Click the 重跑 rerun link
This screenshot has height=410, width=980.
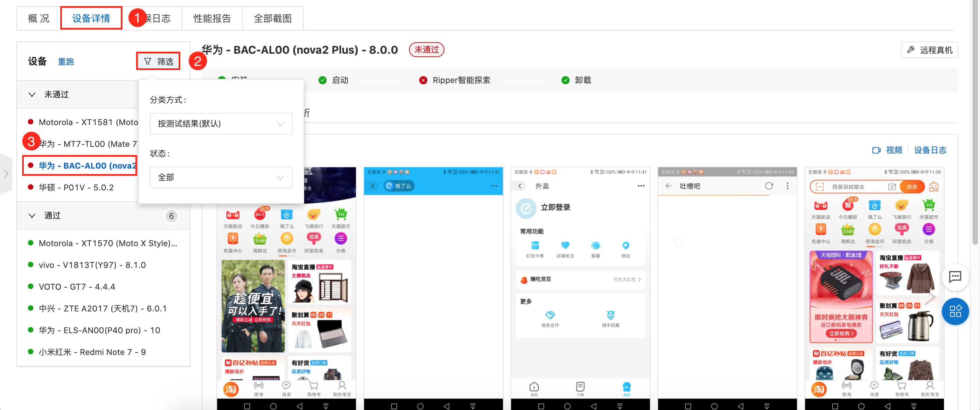tap(66, 62)
